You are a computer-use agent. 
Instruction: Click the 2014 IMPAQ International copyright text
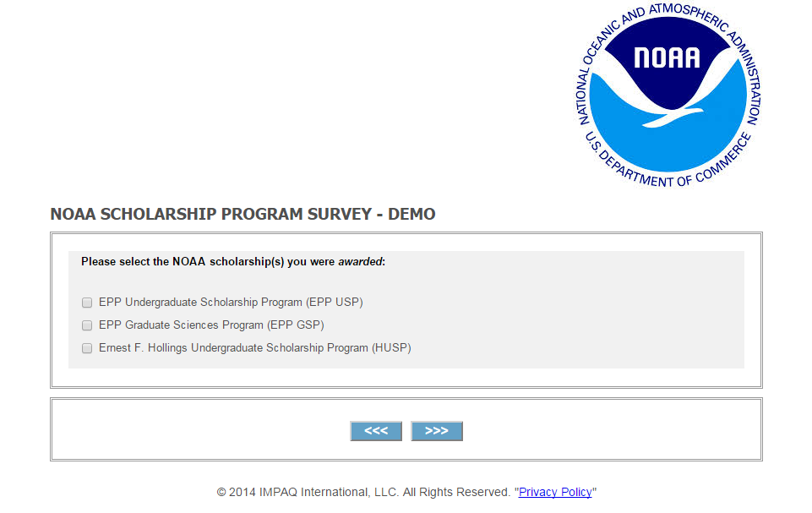pyautogui.click(x=363, y=492)
